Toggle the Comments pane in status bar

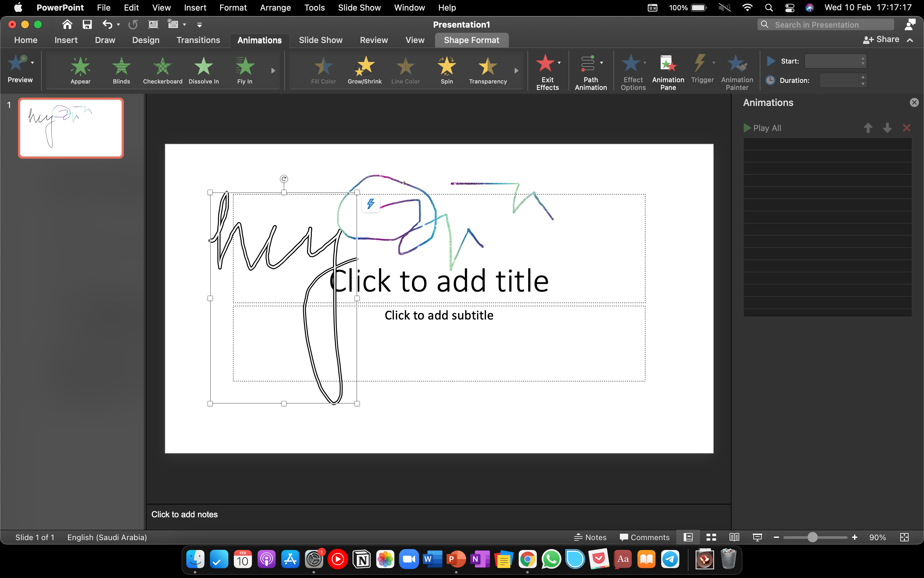645,537
